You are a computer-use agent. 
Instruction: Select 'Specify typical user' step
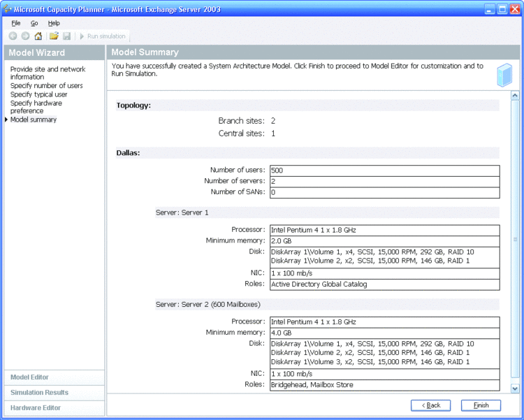pyautogui.click(x=38, y=94)
